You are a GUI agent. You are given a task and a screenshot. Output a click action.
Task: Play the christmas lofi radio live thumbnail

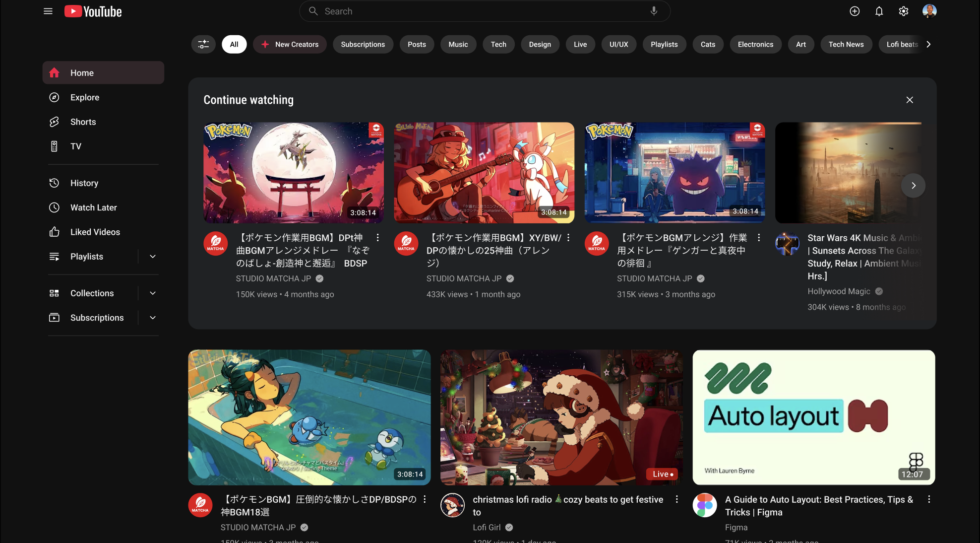point(561,417)
